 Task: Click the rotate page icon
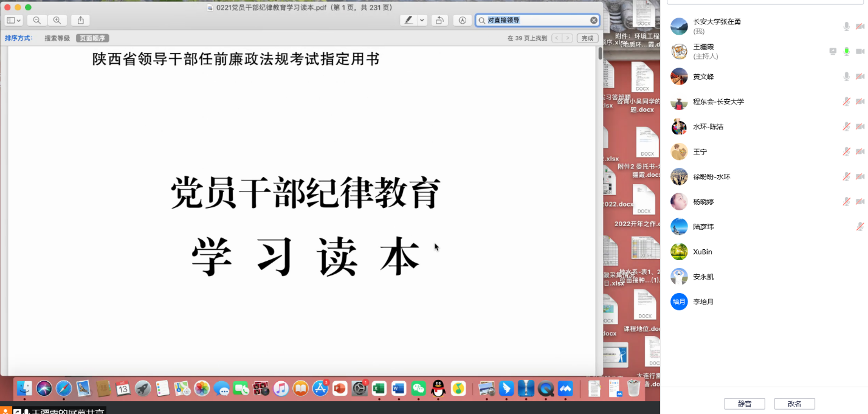439,20
